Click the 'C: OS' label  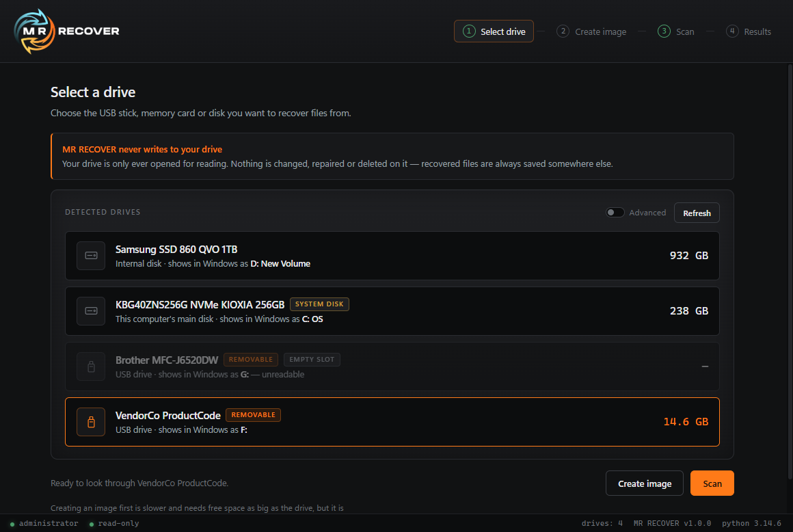click(312, 319)
